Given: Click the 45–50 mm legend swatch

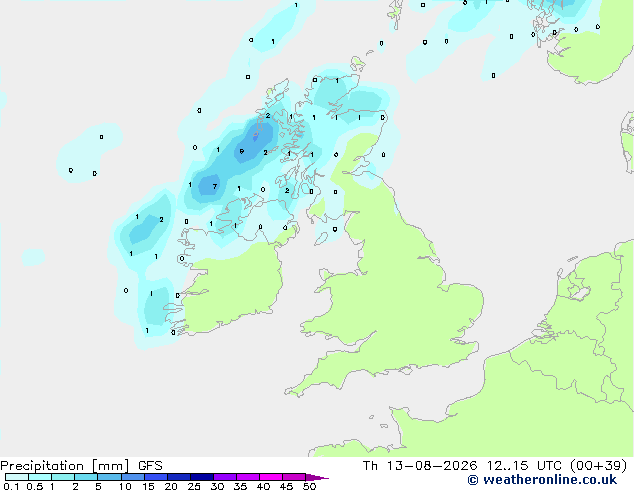Looking at the screenshot, I should click(x=294, y=477).
